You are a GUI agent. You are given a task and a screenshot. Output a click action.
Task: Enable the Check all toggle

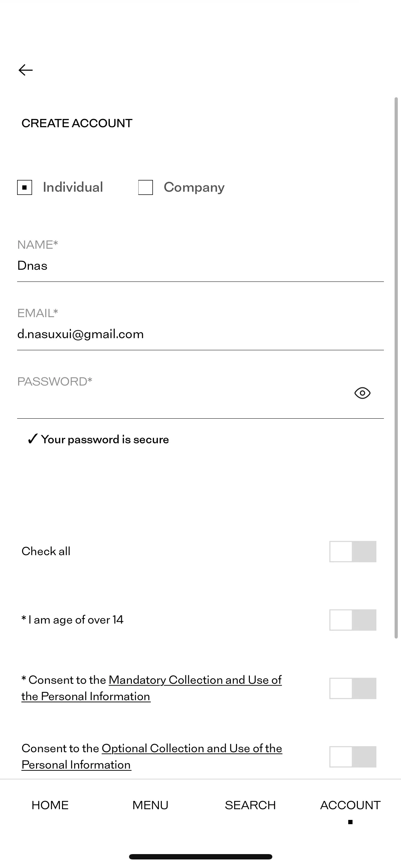pyautogui.click(x=353, y=551)
